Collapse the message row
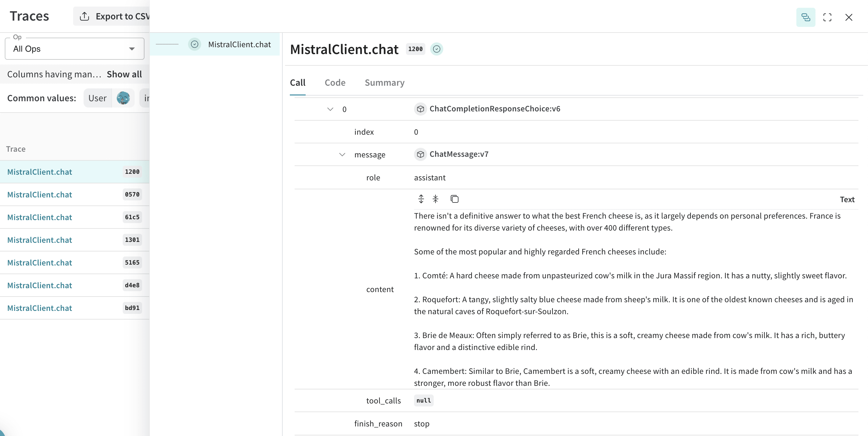Image resolution: width=868 pixels, height=436 pixels. point(342,155)
